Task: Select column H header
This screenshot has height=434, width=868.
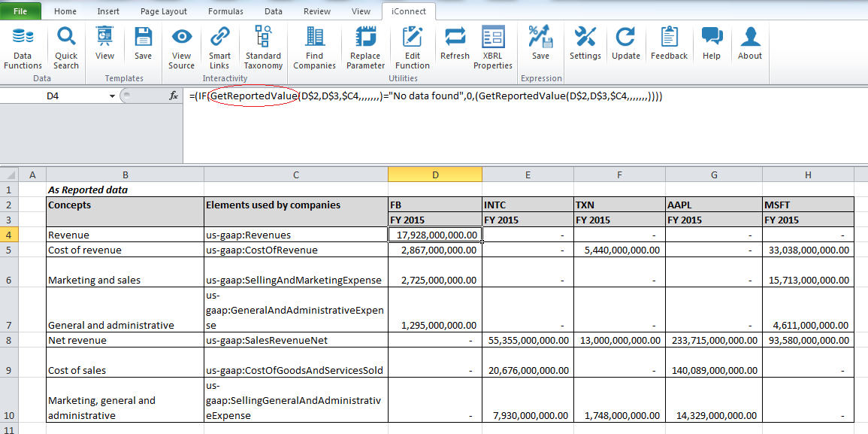Action: (x=808, y=175)
